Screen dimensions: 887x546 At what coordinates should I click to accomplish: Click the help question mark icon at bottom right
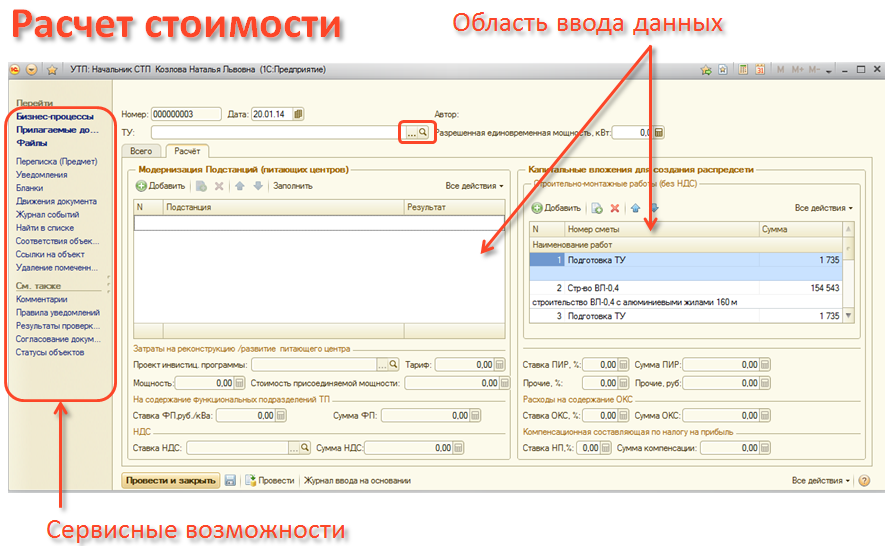coord(864,481)
